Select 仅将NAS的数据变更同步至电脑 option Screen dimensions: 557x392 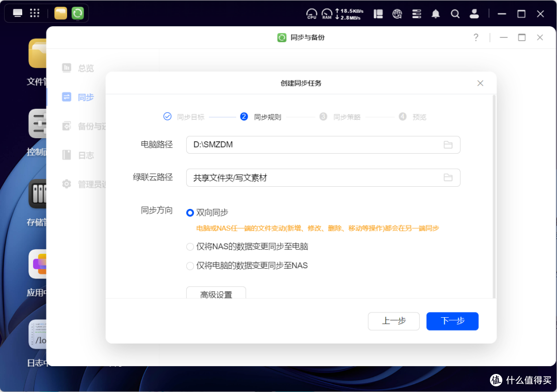coord(190,247)
